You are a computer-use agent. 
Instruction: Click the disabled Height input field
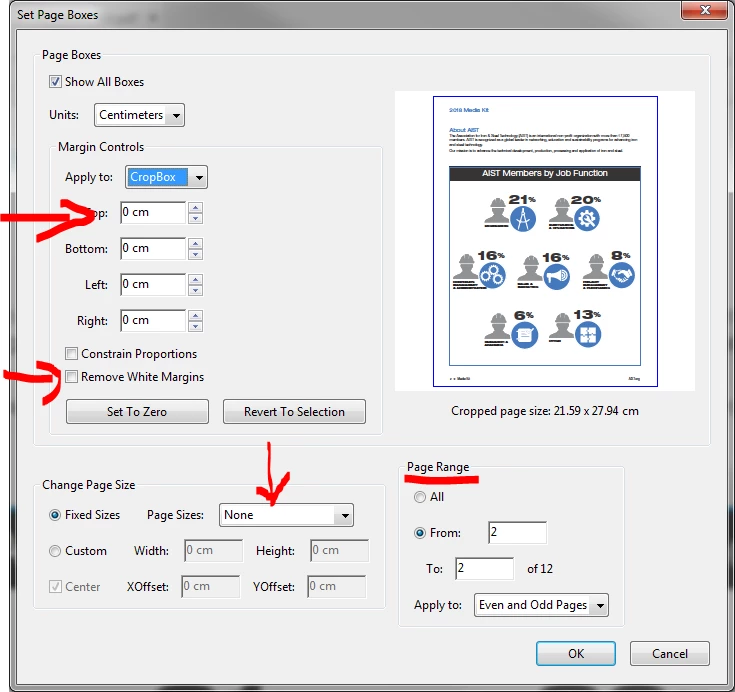click(x=340, y=550)
